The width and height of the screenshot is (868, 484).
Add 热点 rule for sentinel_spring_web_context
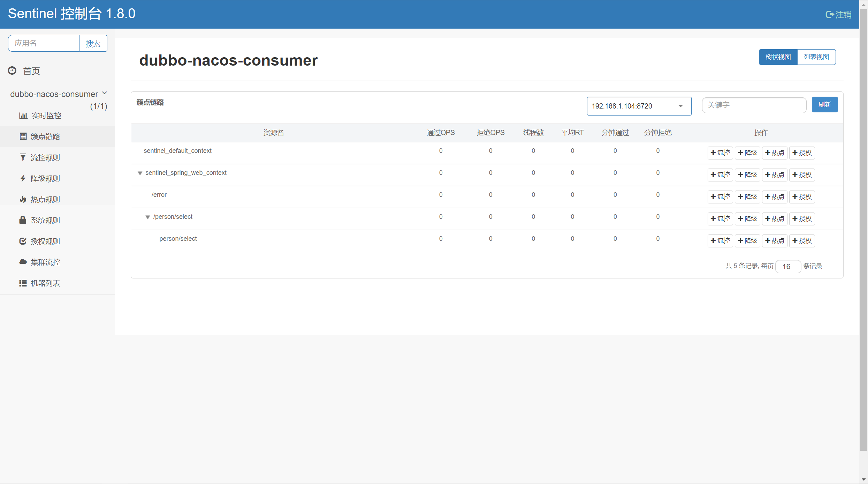pyautogui.click(x=775, y=175)
